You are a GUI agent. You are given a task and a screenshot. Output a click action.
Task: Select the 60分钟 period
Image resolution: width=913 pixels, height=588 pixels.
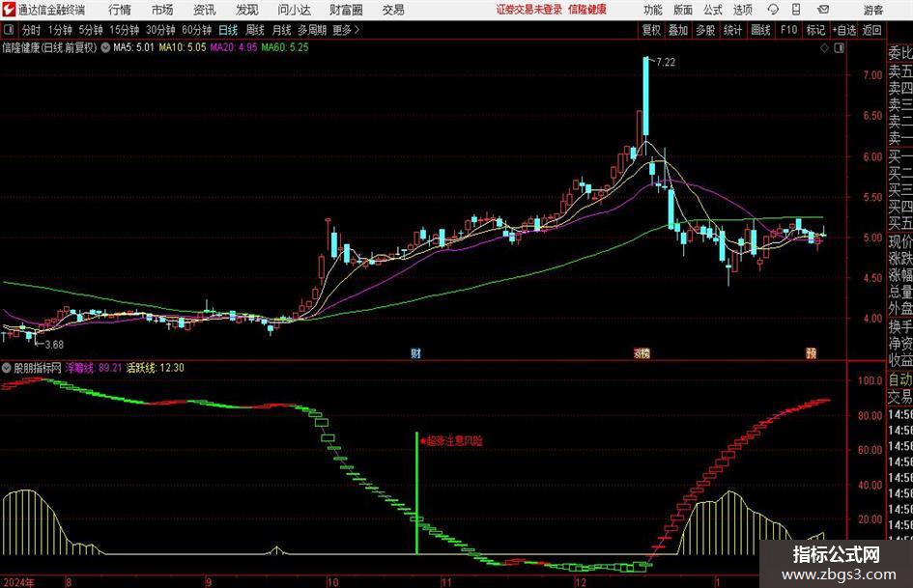pos(197,30)
